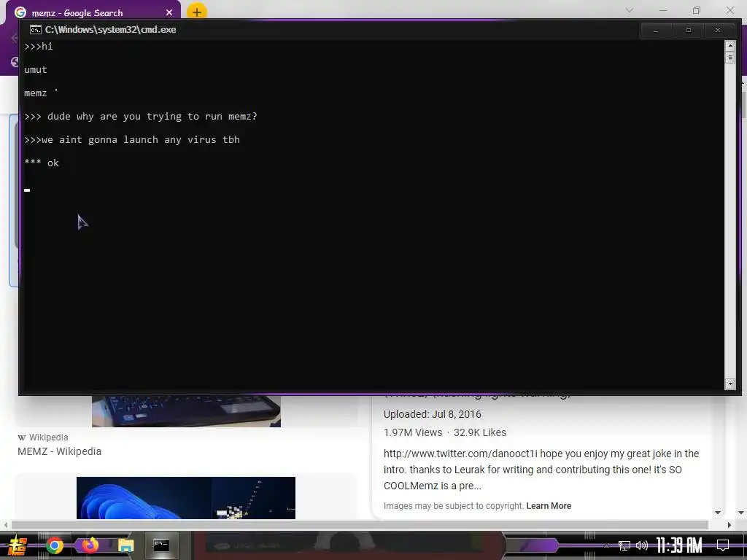This screenshot has height=560, width=747.
Task: Show hidden tray icons chevron
Action: pos(606,545)
